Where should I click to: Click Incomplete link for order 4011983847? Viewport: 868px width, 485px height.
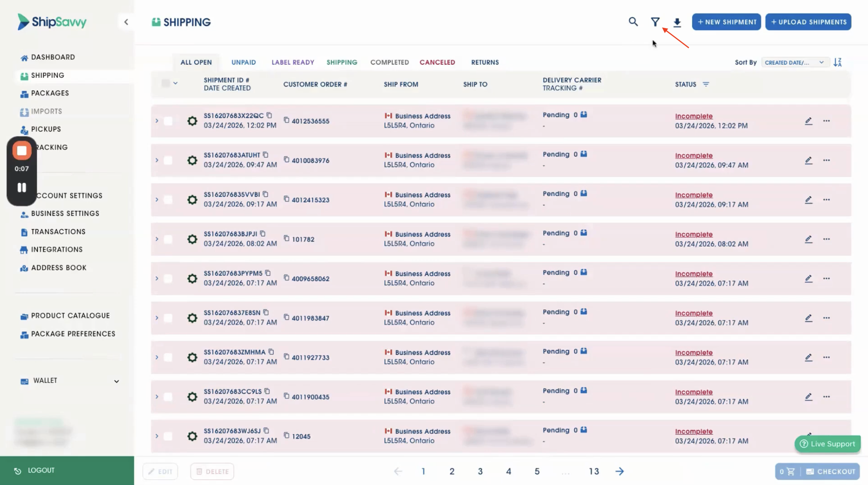(x=693, y=313)
